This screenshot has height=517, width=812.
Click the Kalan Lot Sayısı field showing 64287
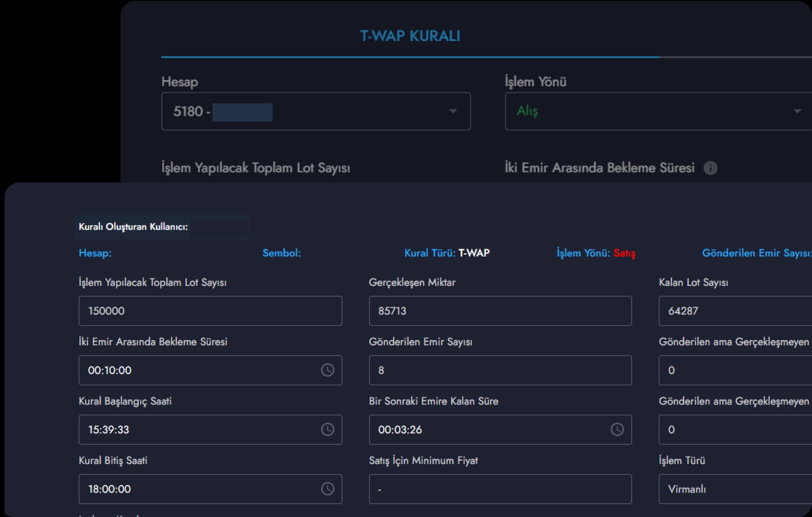point(734,311)
